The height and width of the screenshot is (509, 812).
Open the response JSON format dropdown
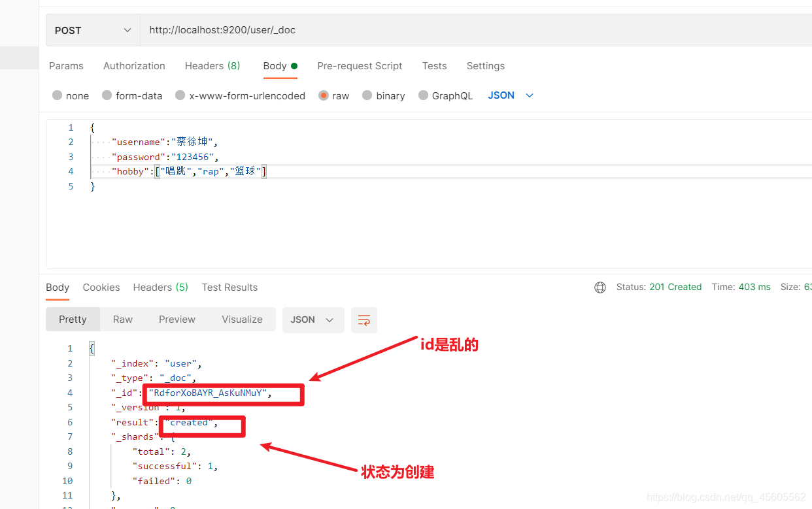[313, 320]
